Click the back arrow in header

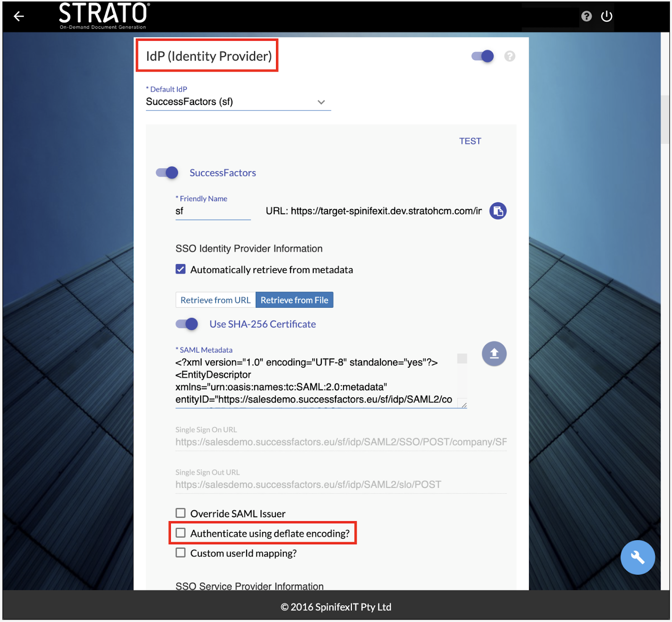click(x=18, y=16)
